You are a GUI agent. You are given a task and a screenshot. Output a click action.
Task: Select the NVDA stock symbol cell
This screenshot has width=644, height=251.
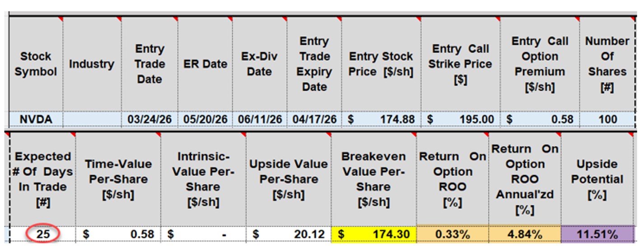(x=36, y=119)
